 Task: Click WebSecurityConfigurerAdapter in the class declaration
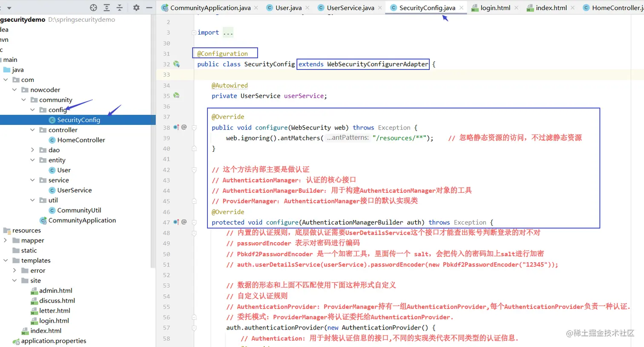(378, 64)
